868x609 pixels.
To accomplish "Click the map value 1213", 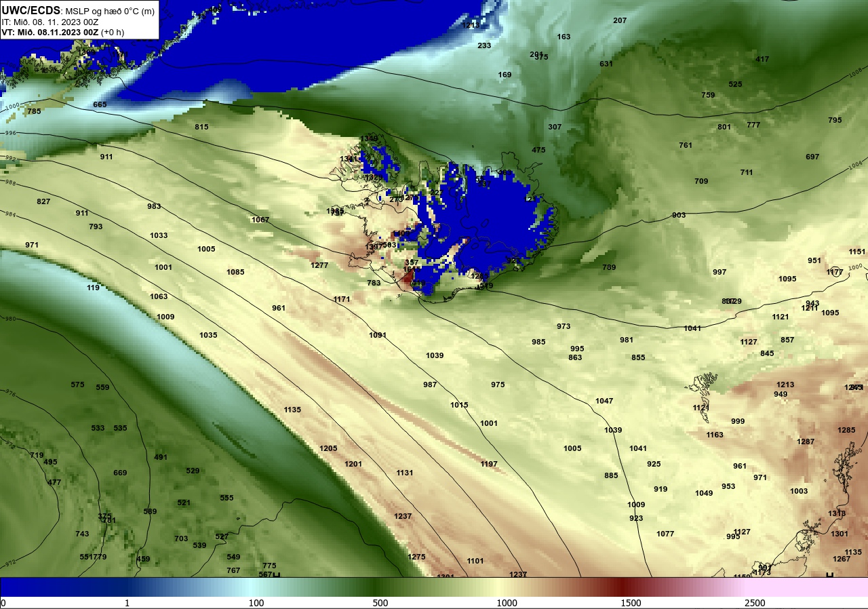I will (785, 385).
